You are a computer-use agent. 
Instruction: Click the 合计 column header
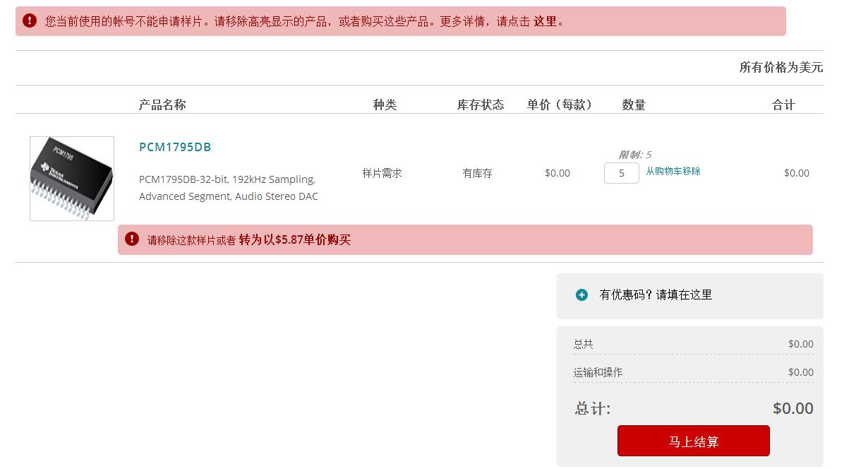click(783, 105)
